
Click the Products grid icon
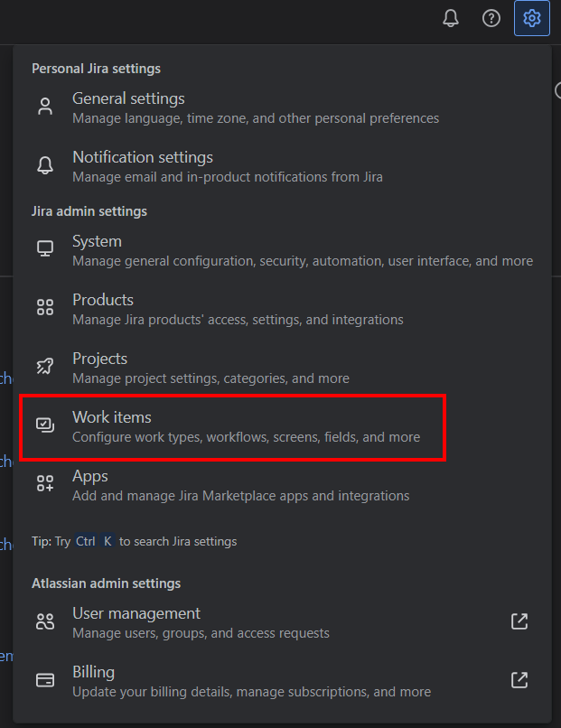(45, 309)
